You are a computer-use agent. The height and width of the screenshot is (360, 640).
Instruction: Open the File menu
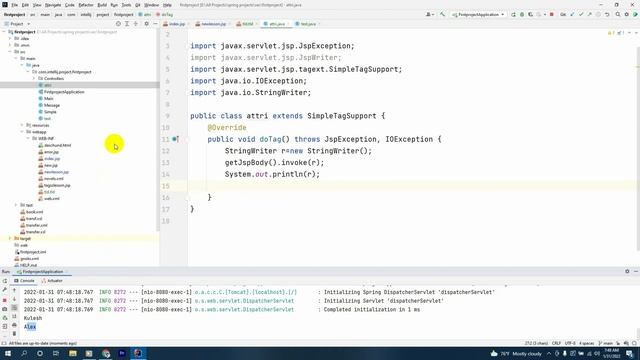[15, 5]
